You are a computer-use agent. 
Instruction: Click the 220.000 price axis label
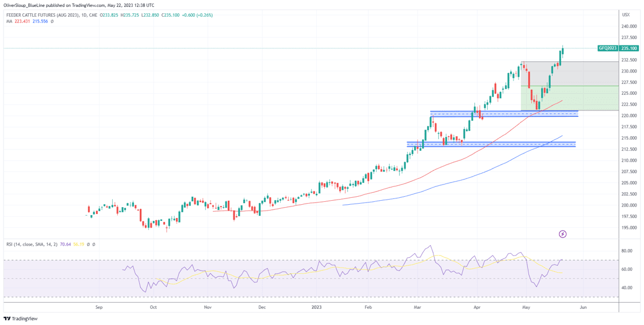[629, 116]
